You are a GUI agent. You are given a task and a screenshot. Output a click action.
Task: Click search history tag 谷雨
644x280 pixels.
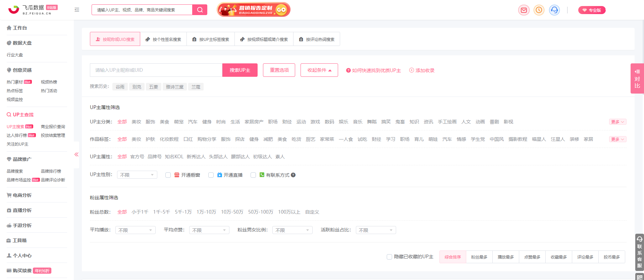coord(120,87)
